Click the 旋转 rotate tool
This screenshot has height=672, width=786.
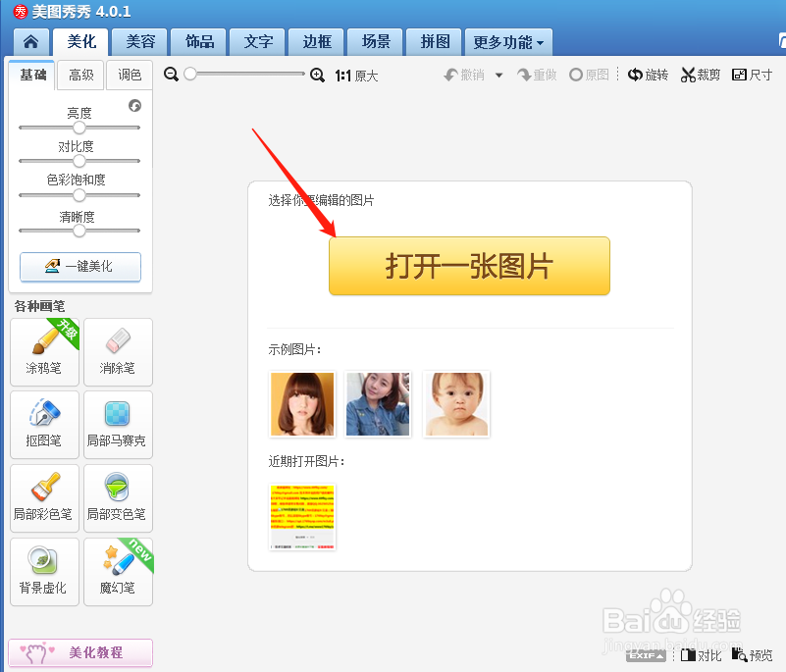click(x=648, y=76)
